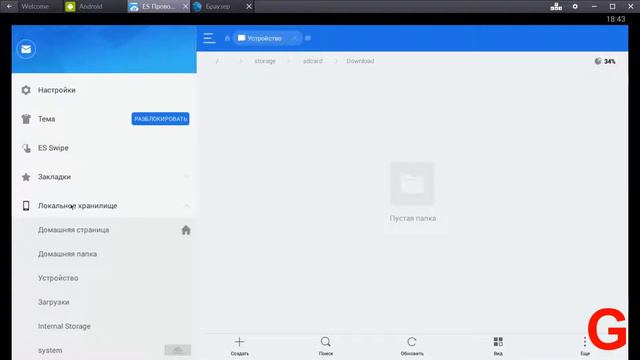
Task: Click the window list icon after Устройство tab
Action: (308, 38)
